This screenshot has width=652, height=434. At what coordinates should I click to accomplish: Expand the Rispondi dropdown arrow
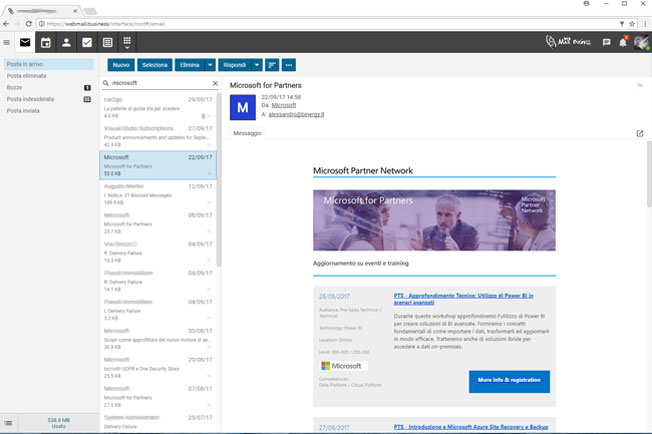click(257, 65)
